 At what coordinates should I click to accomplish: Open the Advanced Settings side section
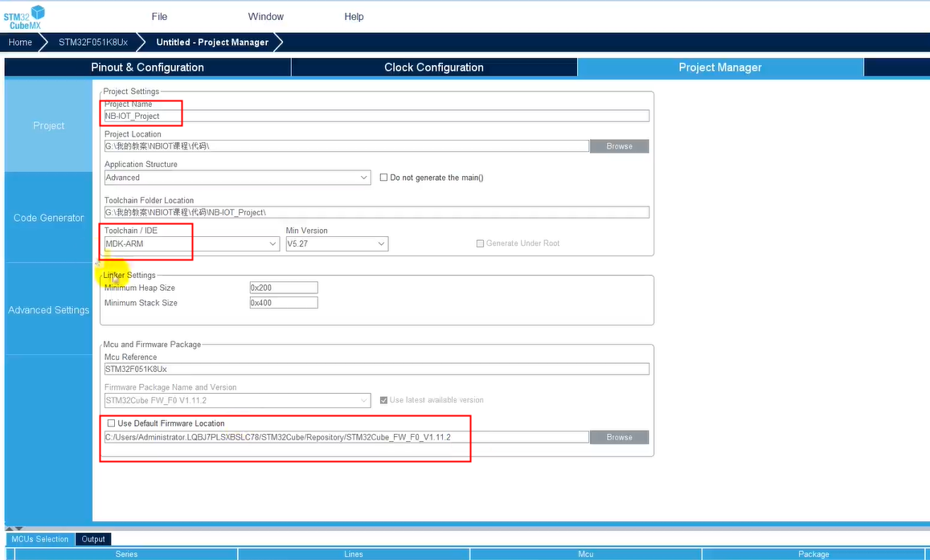49,310
